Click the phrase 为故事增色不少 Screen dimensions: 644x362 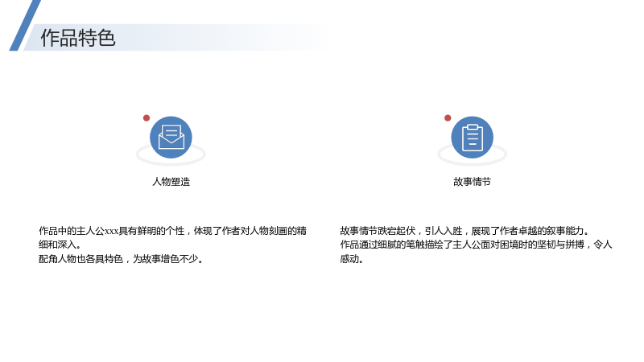point(165,259)
